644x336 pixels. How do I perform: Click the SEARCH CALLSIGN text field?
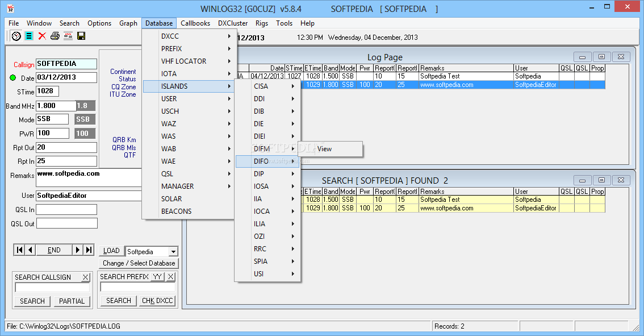[x=52, y=288]
